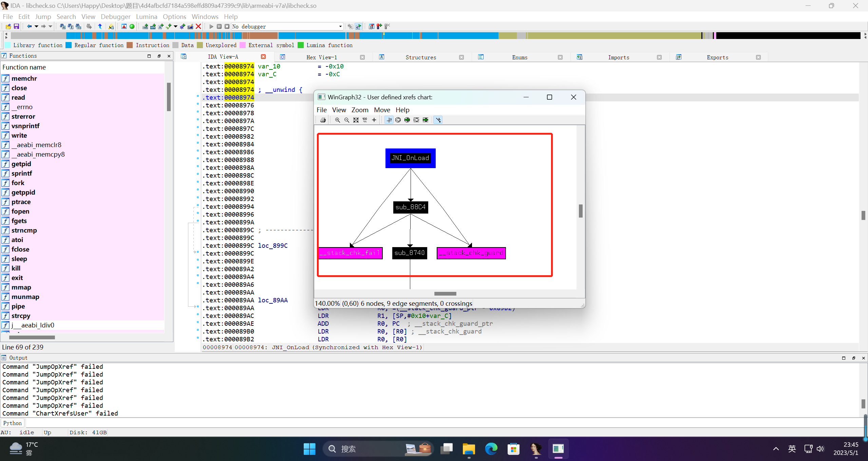Click the zoom out icon in WinGraph32
Image resolution: width=868 pixels, height=461 pixels.
(x=346, y=120)
